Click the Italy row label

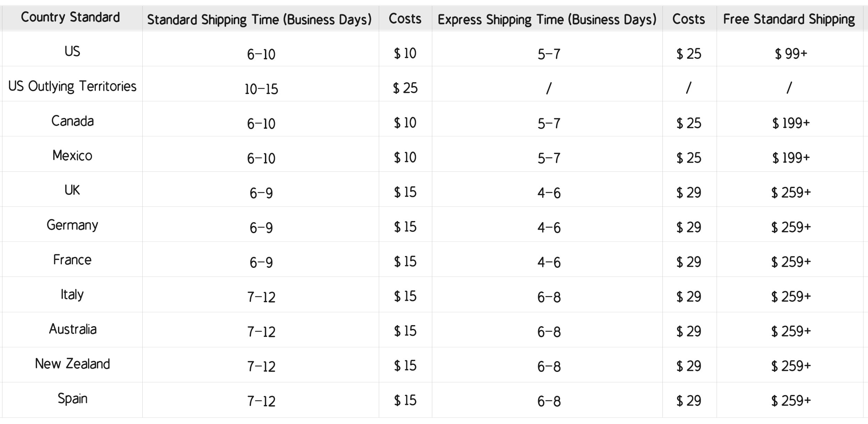coord(72,295)
